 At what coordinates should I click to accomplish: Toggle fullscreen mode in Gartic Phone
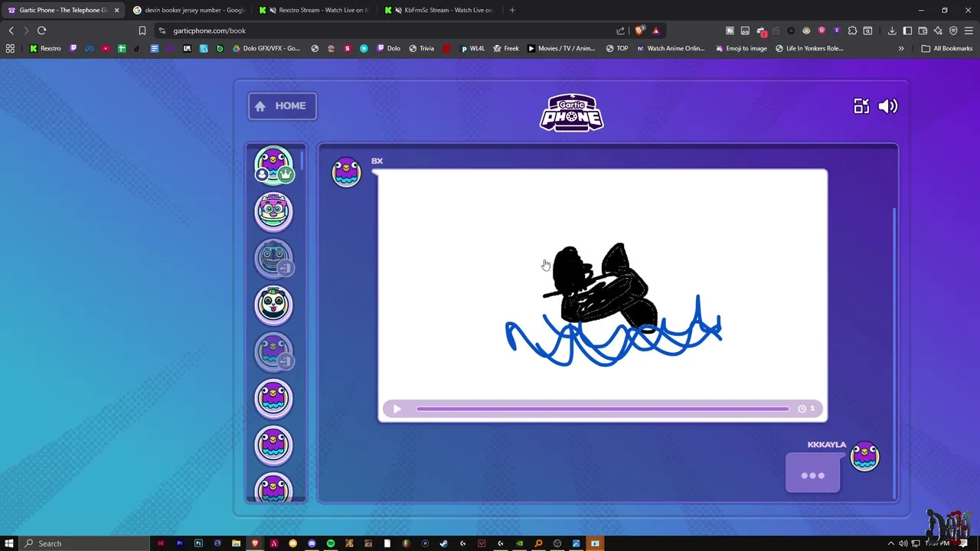tap(861, 106)
